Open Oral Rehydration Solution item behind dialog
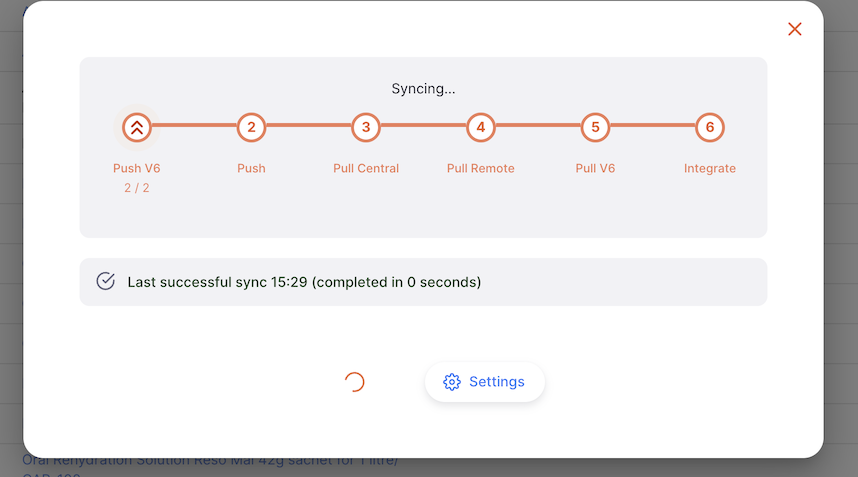Screen dimensions: 858x477 click(x=210, y=461)
